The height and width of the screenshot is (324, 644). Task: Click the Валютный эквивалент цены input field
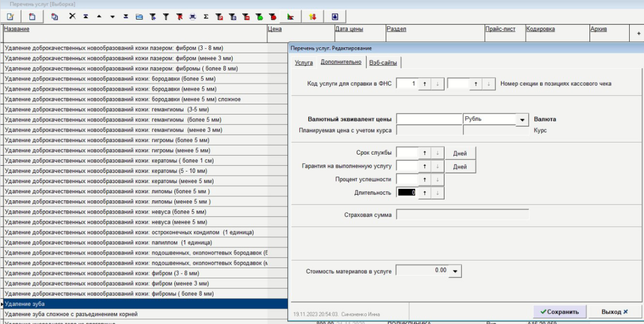[x=429, y=120]
